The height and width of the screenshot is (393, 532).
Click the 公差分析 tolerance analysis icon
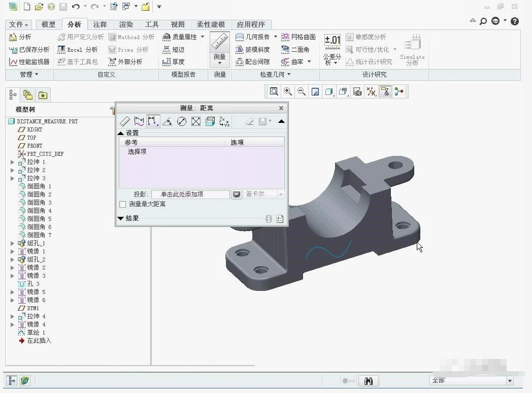332,50
